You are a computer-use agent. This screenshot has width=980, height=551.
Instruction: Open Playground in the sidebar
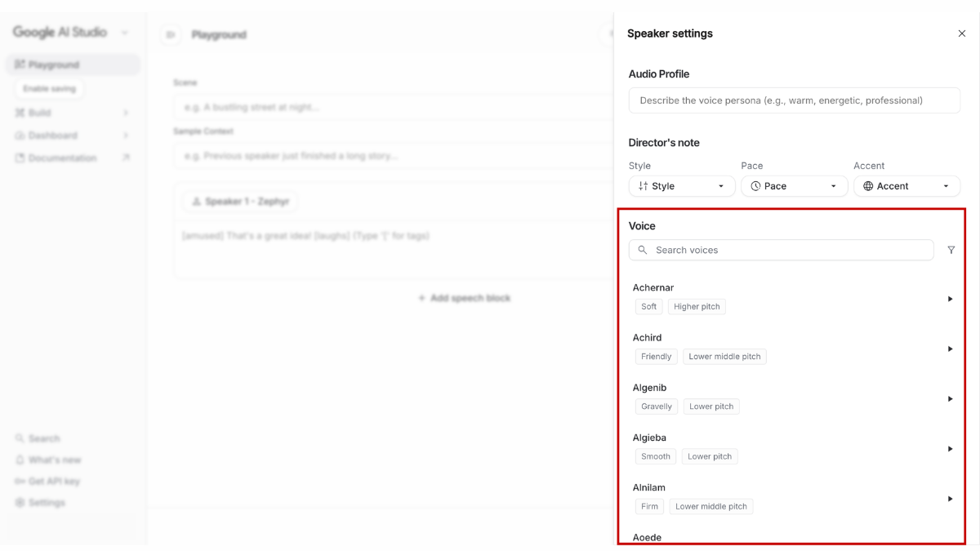[x=53, y=64]
